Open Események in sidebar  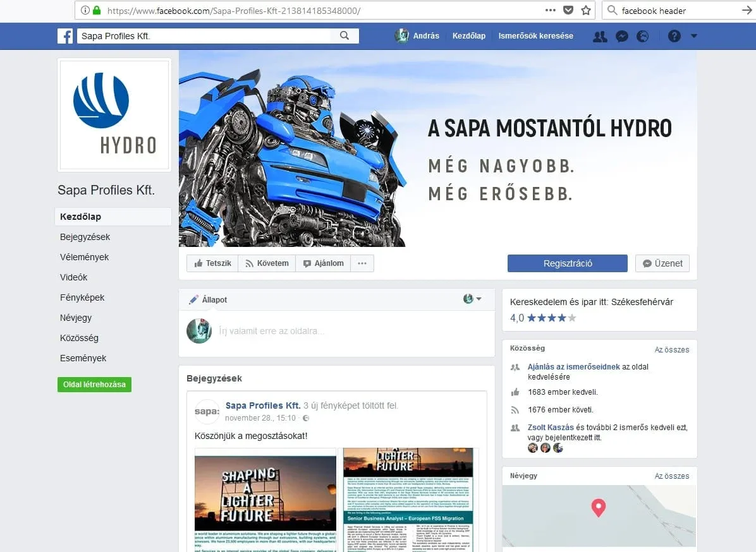coord(83,358)
